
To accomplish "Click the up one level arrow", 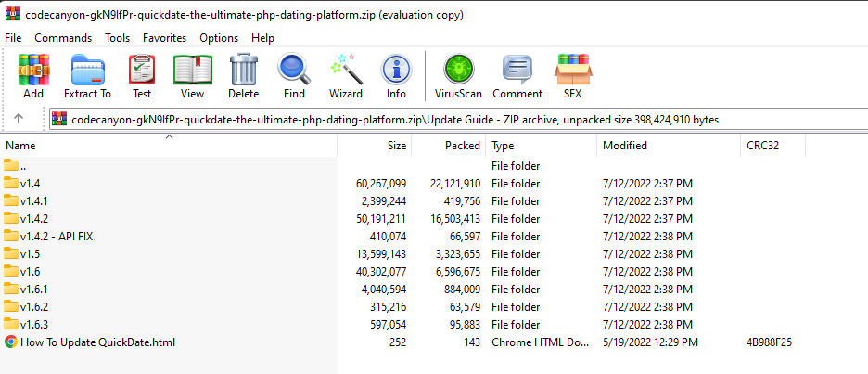I will 19,118.
